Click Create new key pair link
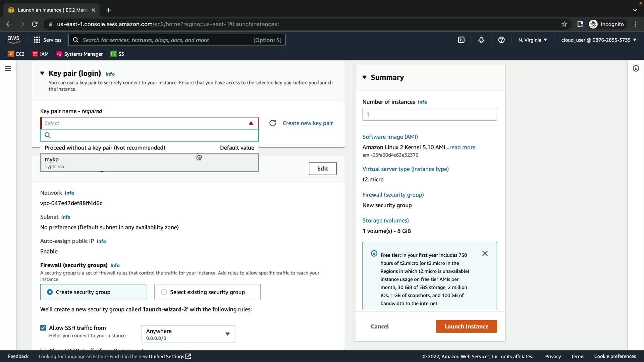Image resolution: width=644 pixels, height=362 pixels. [x=308, y=123]
